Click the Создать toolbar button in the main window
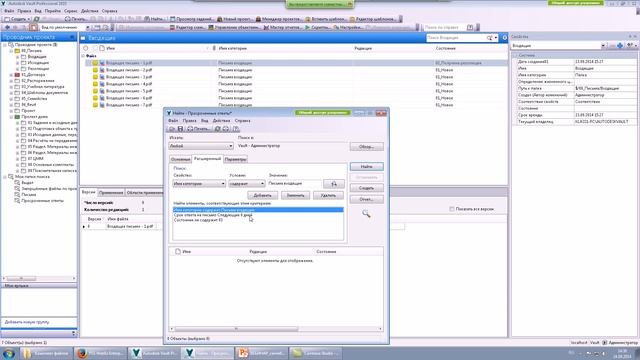Screen dimensions: 640x360 pyautogui.click(x=17, y=19)
